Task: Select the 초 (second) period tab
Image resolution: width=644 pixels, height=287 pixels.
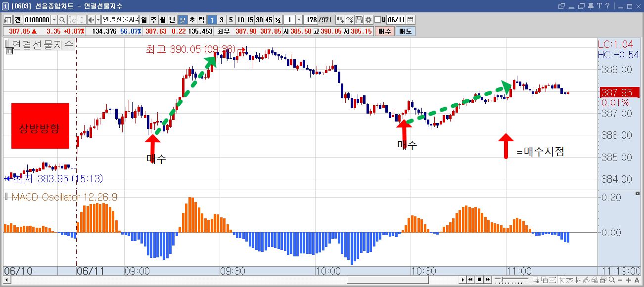Action: click(x=192, y=20)
